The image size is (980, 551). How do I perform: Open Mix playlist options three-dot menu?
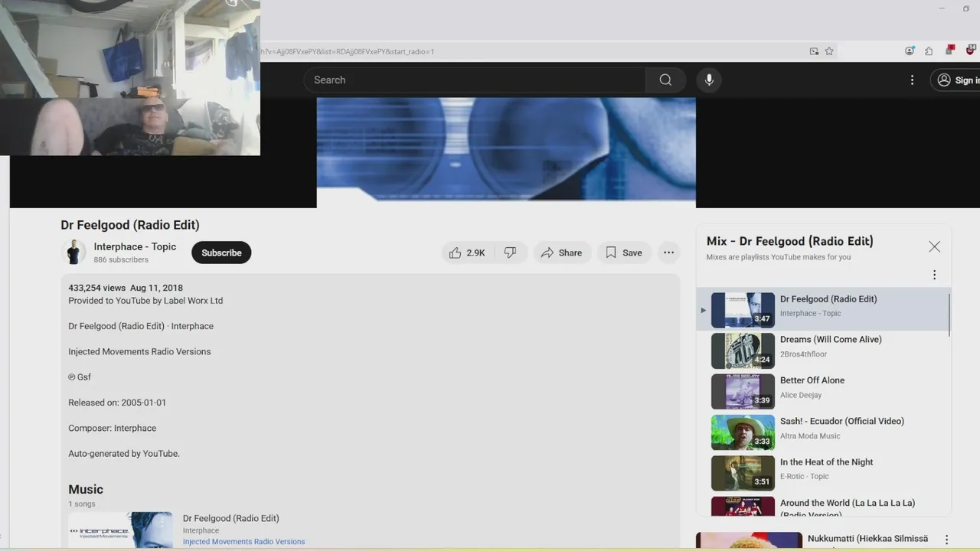[x=934, y=275]
